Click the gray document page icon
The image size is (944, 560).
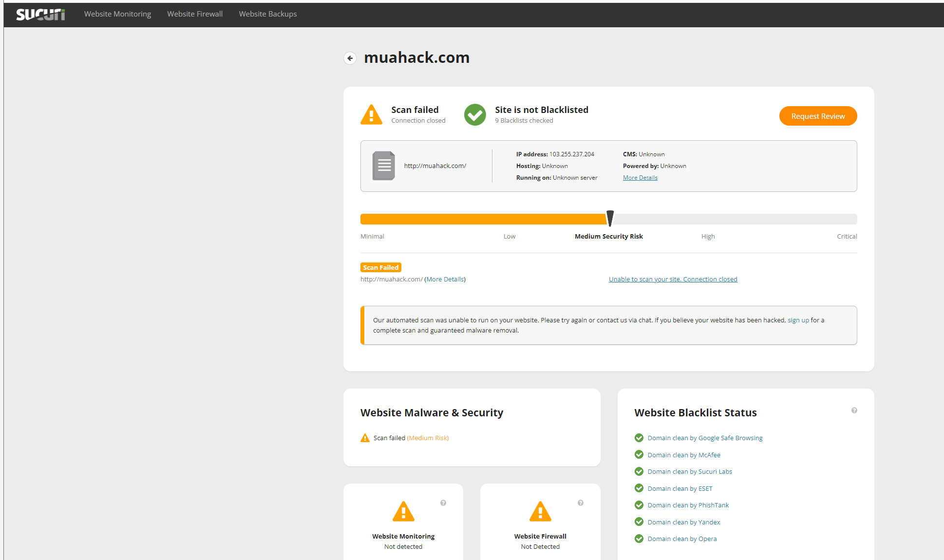[384, 166]
